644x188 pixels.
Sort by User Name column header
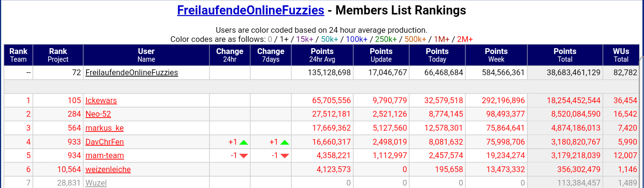(146, 55)
